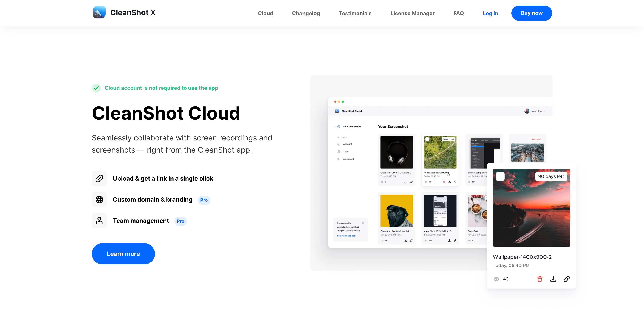Click eye icon beside 98 views
The height and width of the screenshot is (322, 644).
click(382, 240)
